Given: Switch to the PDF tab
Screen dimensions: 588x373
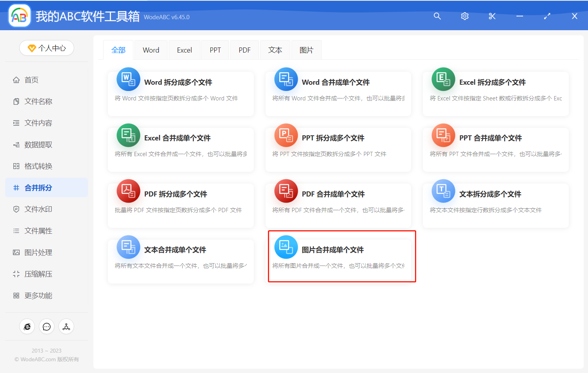Looking at the screenshot, I should click(x=244, y=50).
